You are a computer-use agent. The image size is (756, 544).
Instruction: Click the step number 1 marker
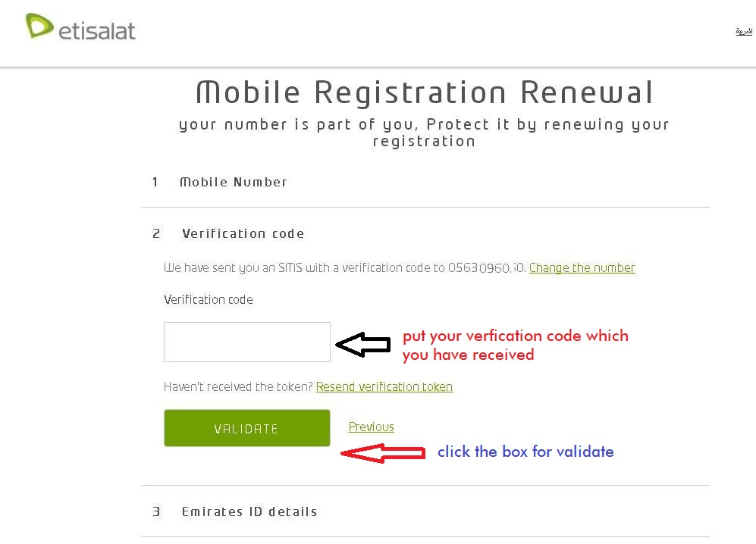155,182
